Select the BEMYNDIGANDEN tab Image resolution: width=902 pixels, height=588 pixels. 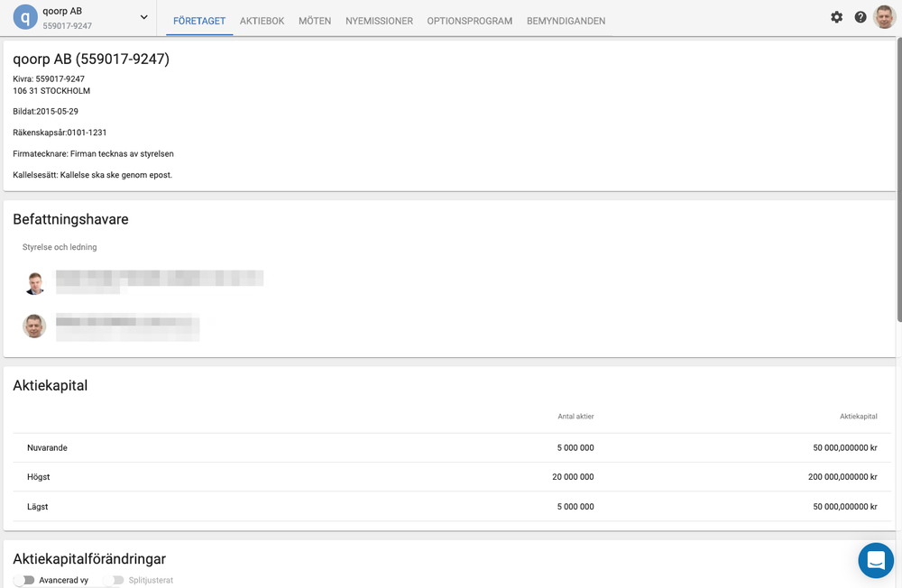(566, 21)
